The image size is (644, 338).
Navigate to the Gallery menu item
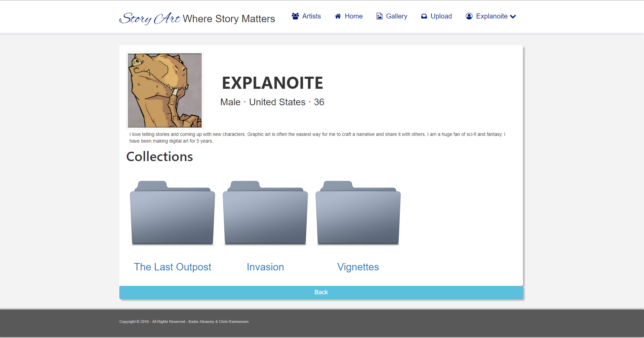coord(396,16)
